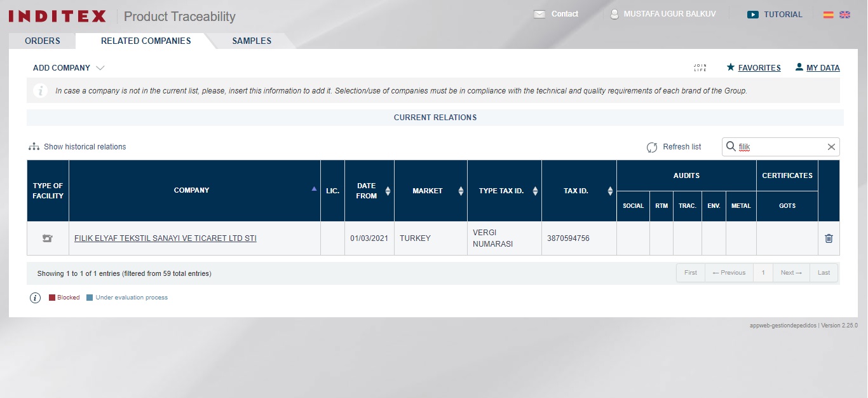Screen dimensions: 868x398
Task: Click the CURRENT RELATIONS heading
Action: 435,118
